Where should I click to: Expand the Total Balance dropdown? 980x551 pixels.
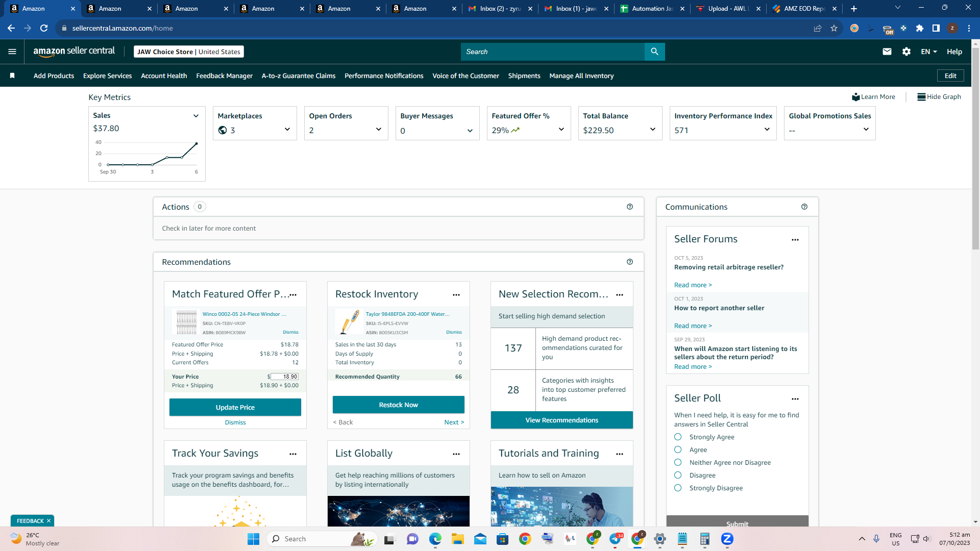click(653, 130)
